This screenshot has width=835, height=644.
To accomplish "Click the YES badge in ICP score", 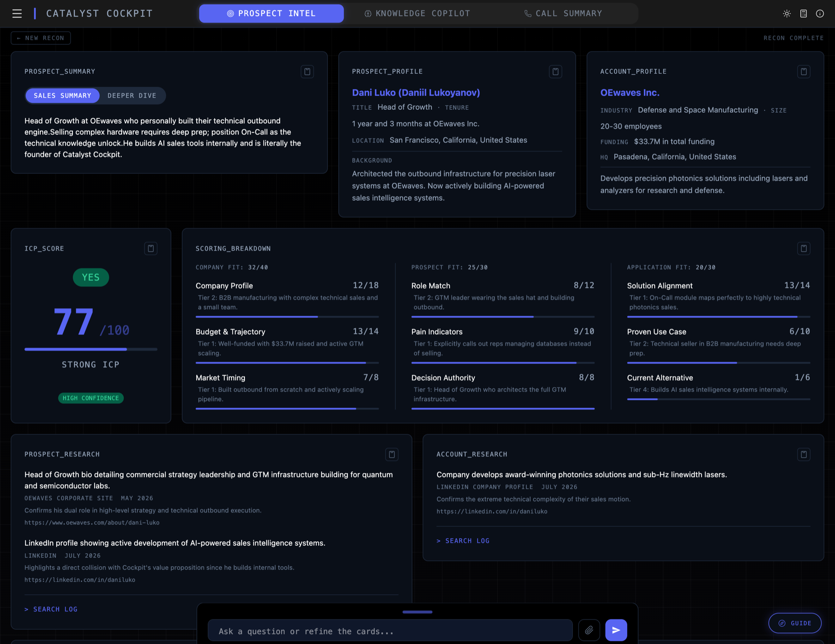I will [91, 277].
